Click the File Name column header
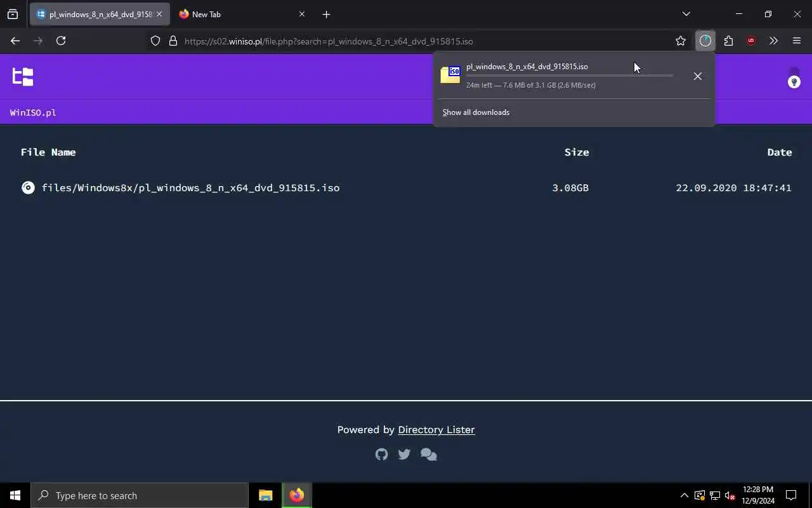 [x=48, y=152]
